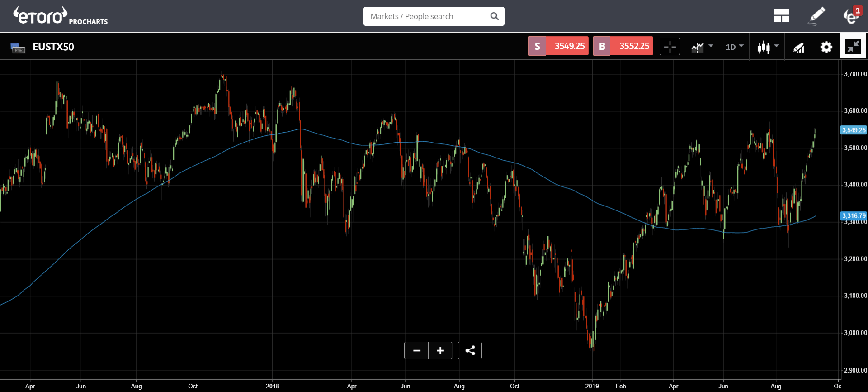The width and height of the screenshot is (868, 392).
Task: Select the pencil drawing tool icon
Action: tap(816, 16)
